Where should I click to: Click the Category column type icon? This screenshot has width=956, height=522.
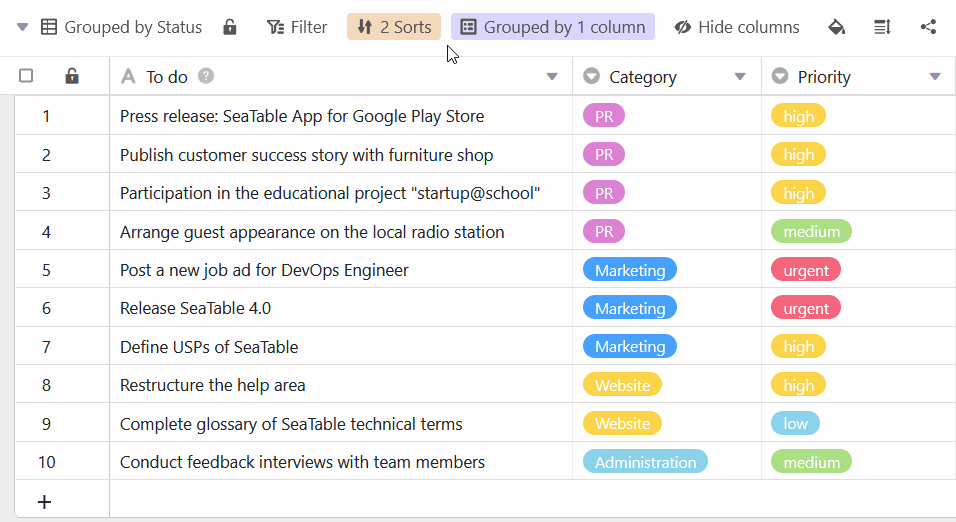pyautogui.click(x=592, y=76)
